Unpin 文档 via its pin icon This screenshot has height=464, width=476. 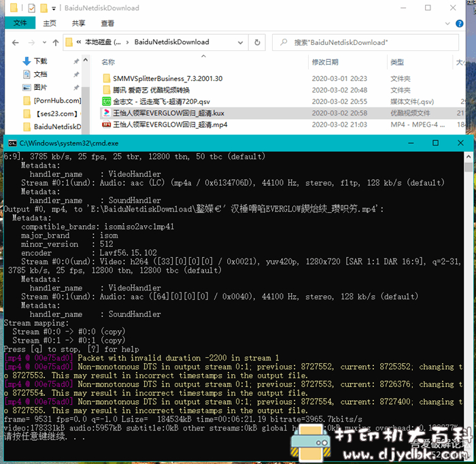(x=76, y=74)
